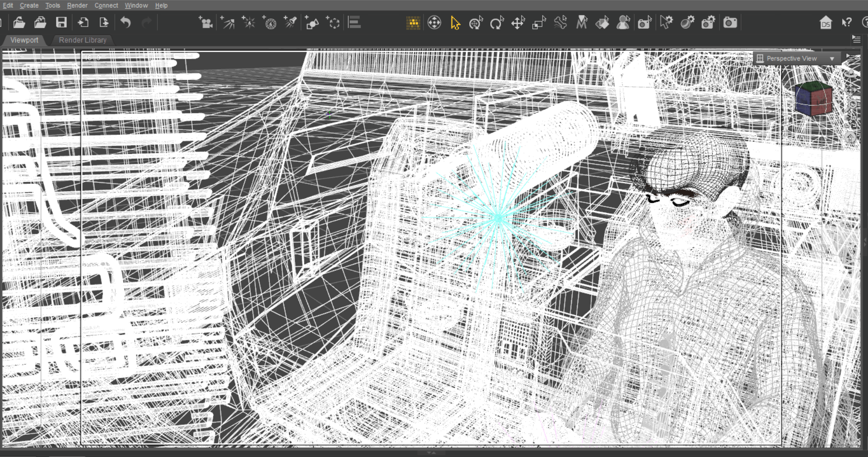Image resolution: width=868 pixels, height=457 pixels.
Task: Open the Perspective View camera dropdown
Action: (797, 58)
